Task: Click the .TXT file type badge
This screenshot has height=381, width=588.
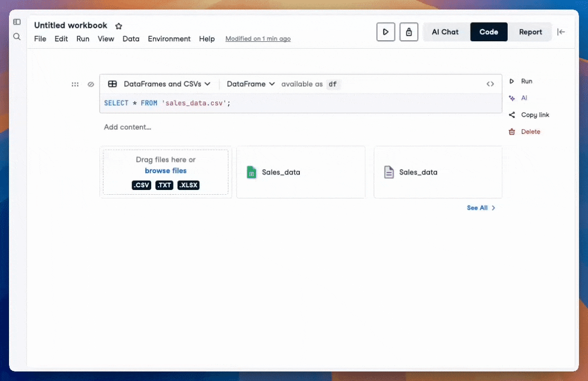Action: [x=164, y=185]
